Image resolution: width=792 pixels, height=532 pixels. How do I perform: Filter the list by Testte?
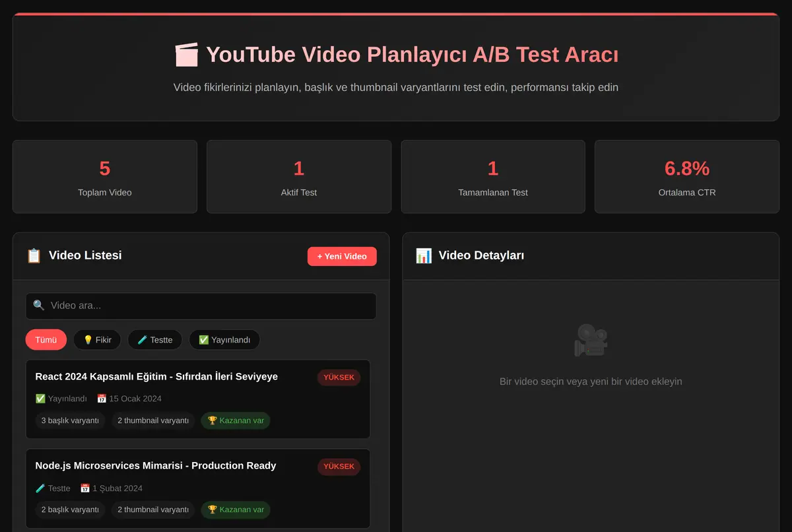[155, 340]
